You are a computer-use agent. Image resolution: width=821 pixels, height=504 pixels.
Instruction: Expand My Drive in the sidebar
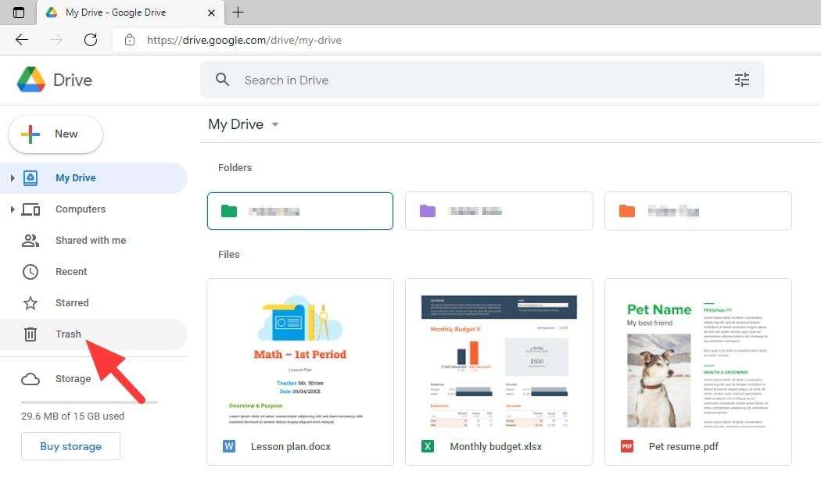[x=13, y=177]
